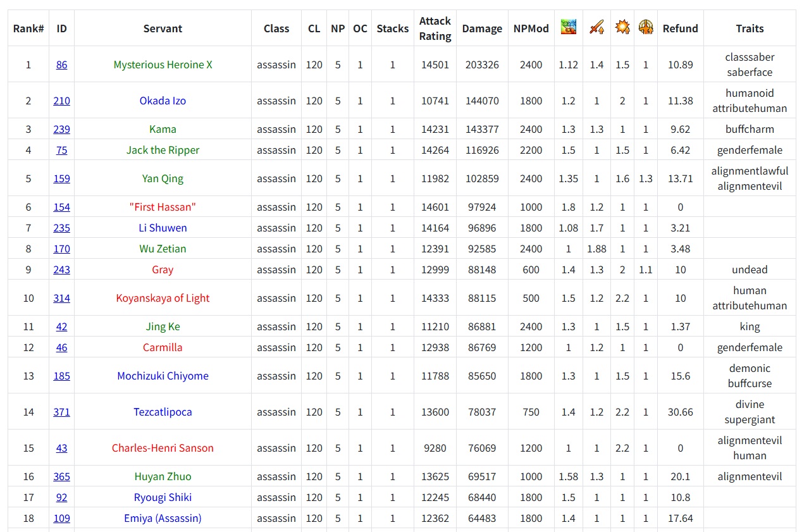The image size is (809, 532).
Task: Click the sword attack-up icon header
Action: [596, 27]
